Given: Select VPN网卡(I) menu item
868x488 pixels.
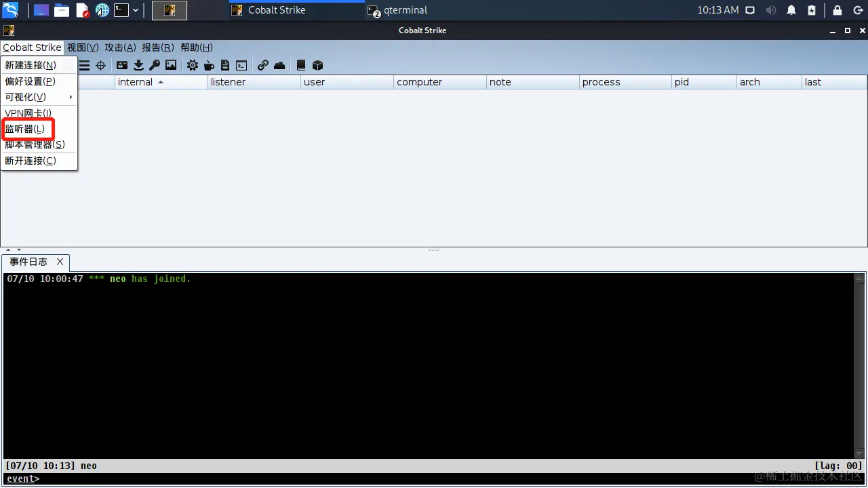Looking at the screenshot, I should [x=39, y=113].
